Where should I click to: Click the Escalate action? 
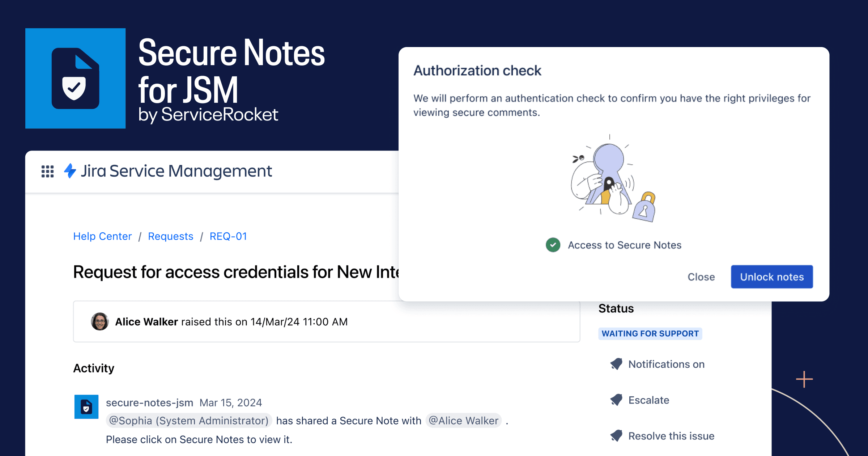point(649,400)
